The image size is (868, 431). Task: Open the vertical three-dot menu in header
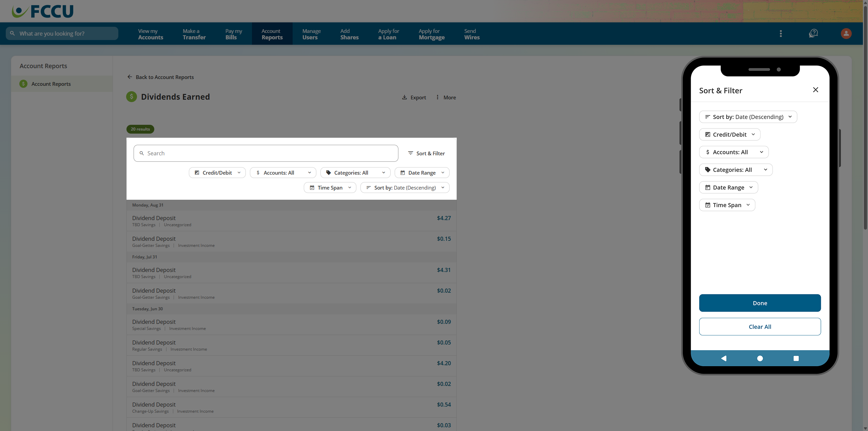click(781, 34)
